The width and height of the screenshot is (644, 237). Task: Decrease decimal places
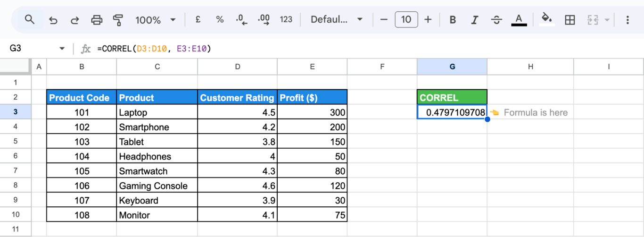pos(241,20)
